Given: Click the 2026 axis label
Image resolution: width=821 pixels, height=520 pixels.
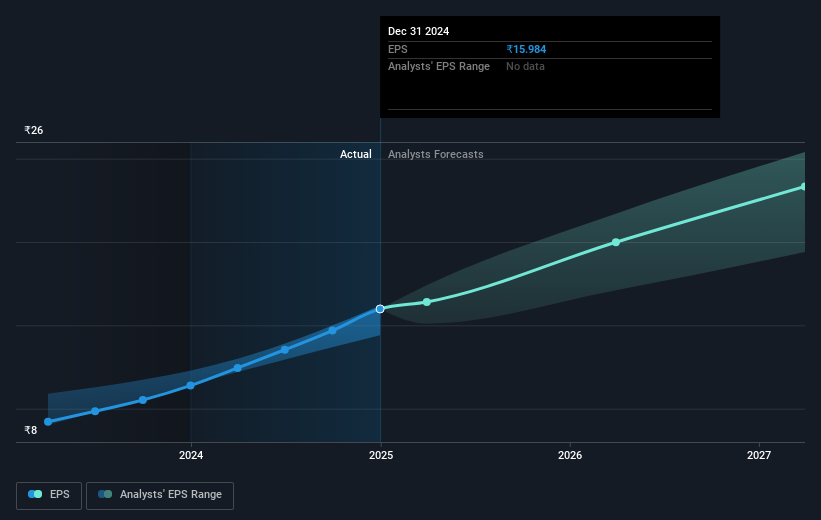Looking at the screenshot, I should pyautogui.click(x=570, y=455).
